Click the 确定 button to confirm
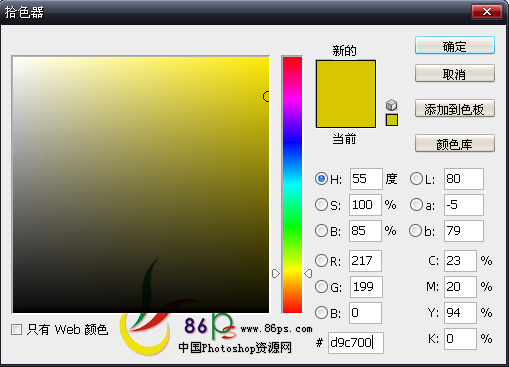The height and width of the screenshot is (367, 509). pyautogui.click(x=455, y=45)
